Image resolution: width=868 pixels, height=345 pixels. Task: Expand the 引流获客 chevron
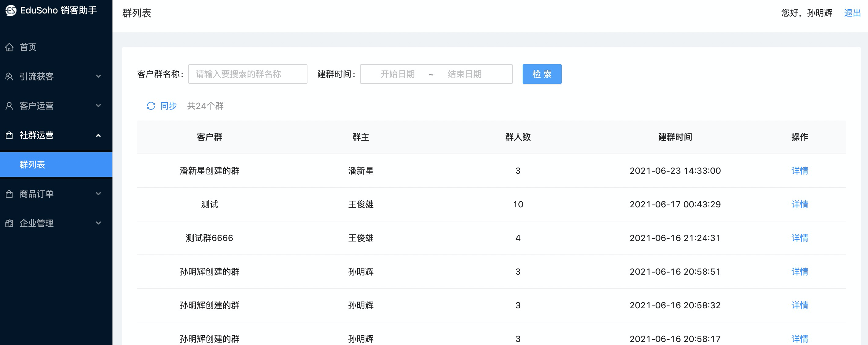click(x=98, y=76)
